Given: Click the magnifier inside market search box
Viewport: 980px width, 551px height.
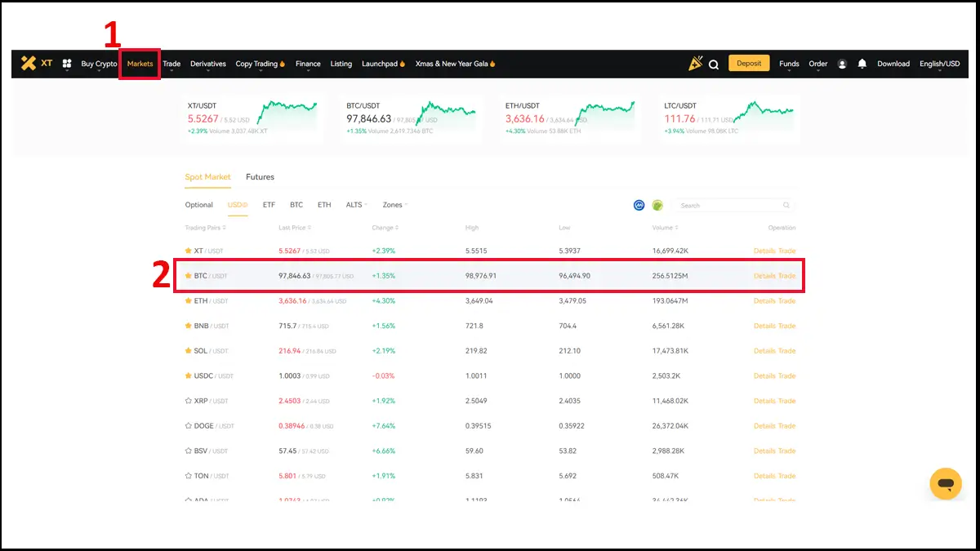Looking at the screenshot, I should (x=786, y=206).
